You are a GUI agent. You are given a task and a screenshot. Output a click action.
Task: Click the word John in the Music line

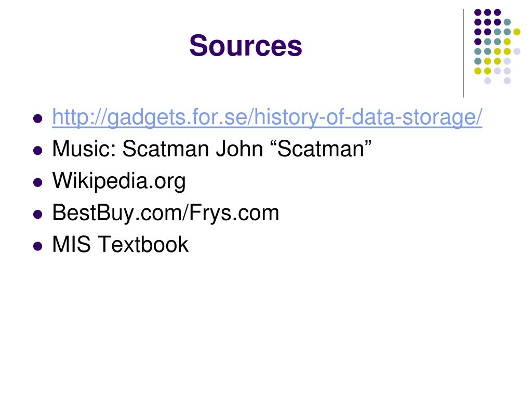click(x=240, y=149)
